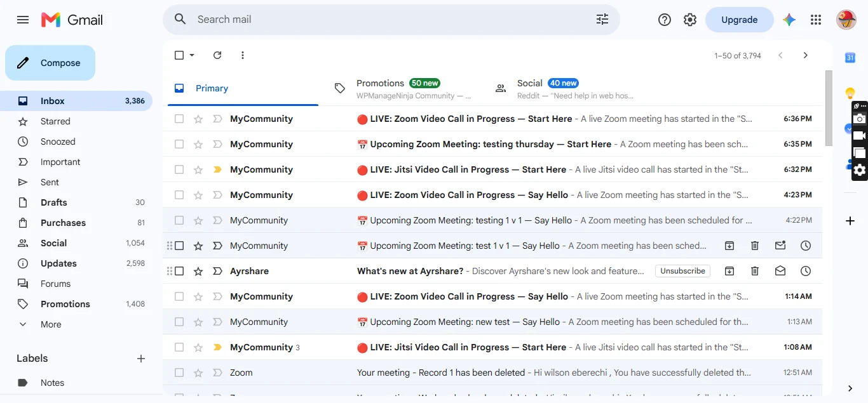Open the Notes label
The width and height of the screenshot is (868, 403).
[76, 383]
